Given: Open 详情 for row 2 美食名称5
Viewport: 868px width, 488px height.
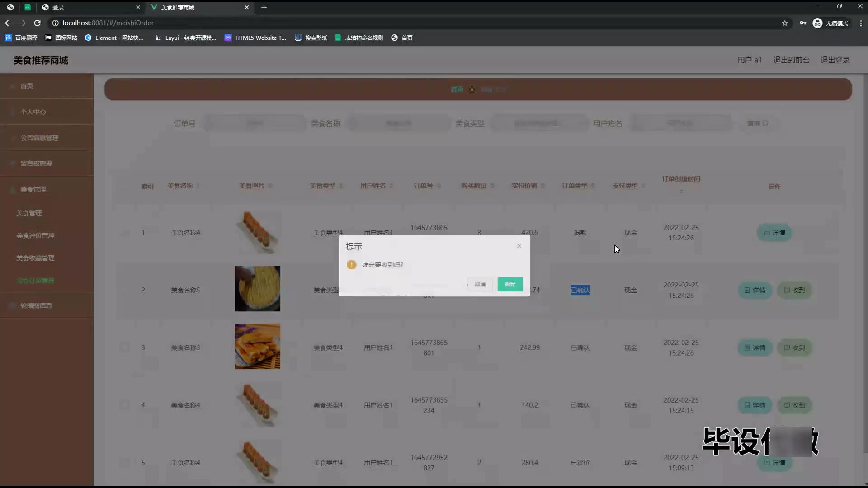Looking at the screenshot, I should pos(755,290).
